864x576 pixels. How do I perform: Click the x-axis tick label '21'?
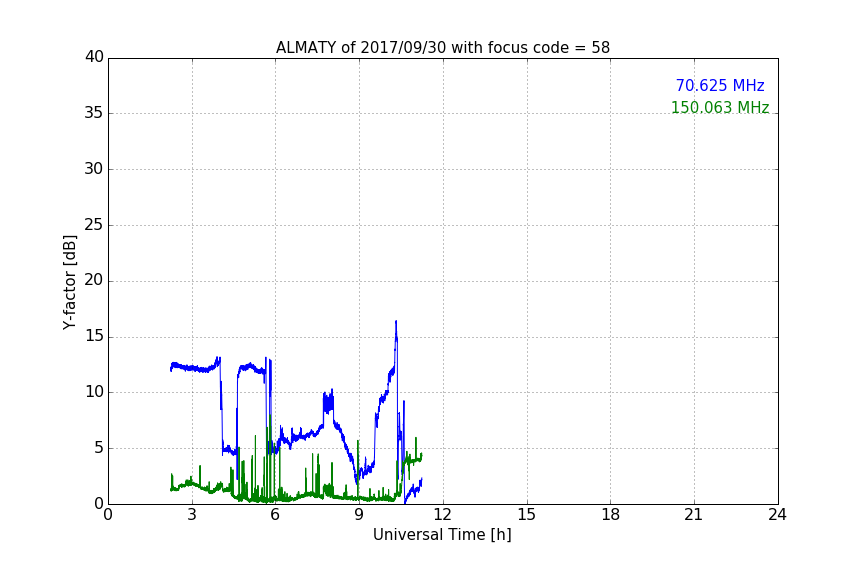[x=694, y=515]
